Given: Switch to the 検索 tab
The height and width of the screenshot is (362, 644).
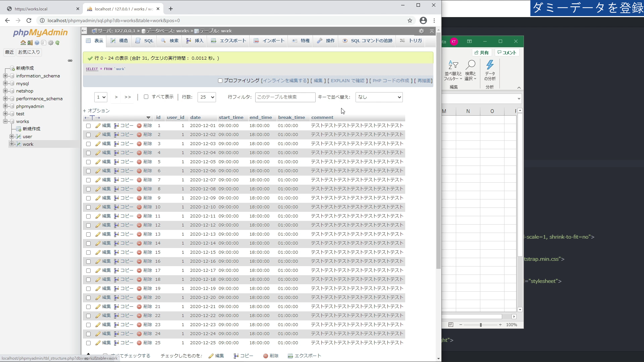Looking at the screenshot, I should 170,41.
